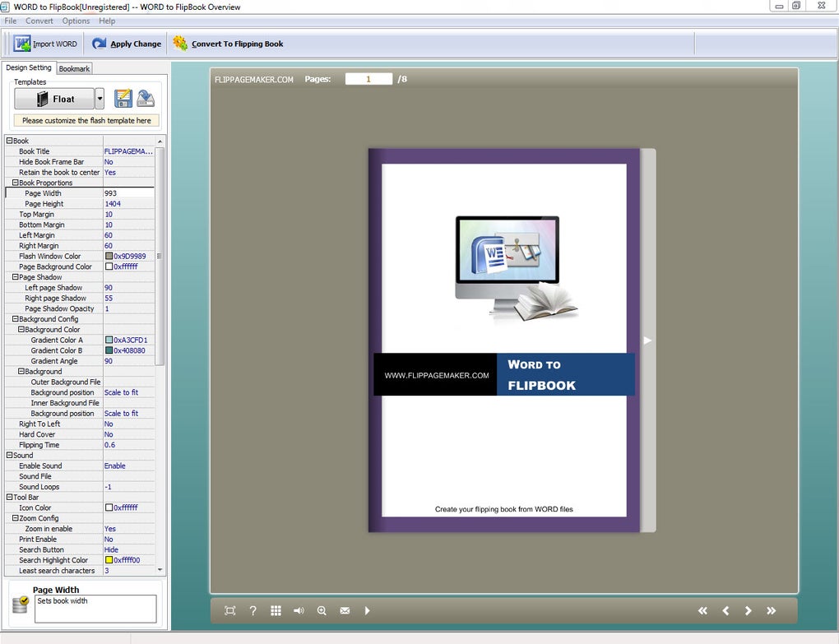Open the Convert menu
Screen dimensions: 839x644
pos(39,21)
